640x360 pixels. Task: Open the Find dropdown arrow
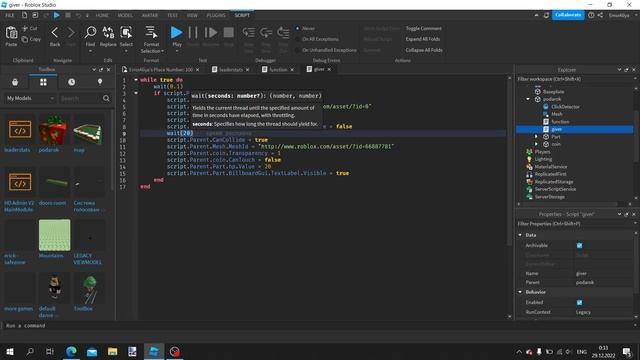[90, 51]
